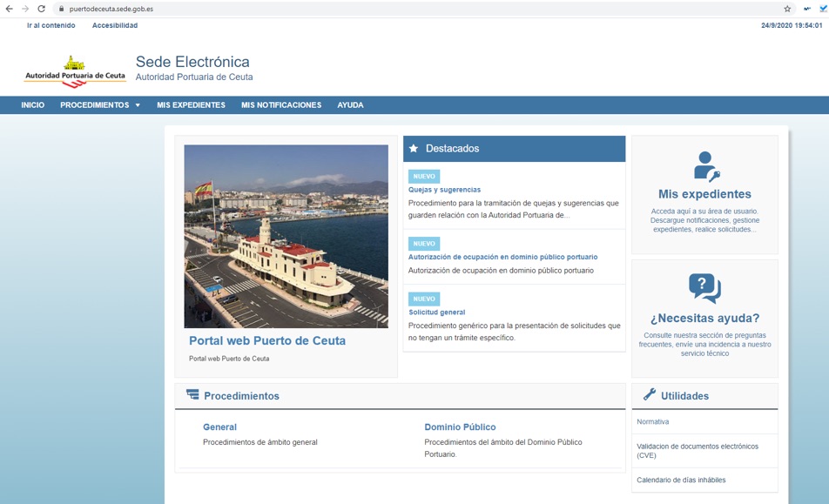
Task: Click the browser back arrow
Action: [9, 9]
